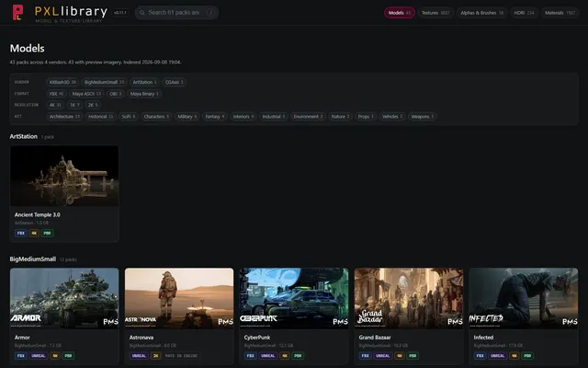Select the Vehicles kit filter
Image resolution: width=588 pixels, height=368 pixels.
392,117
